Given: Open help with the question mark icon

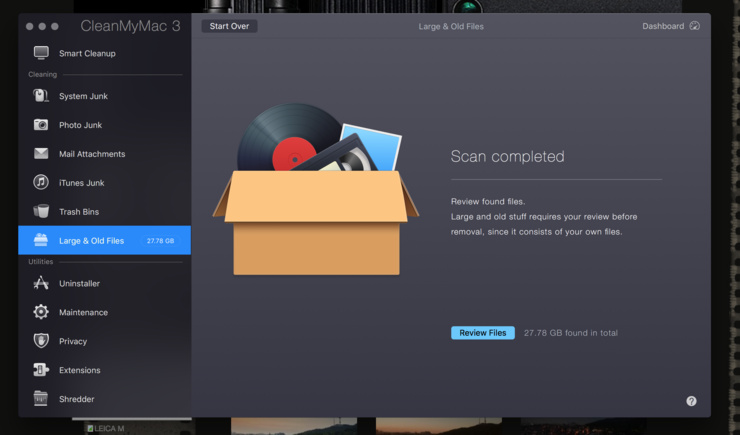Looking at the screenshot, I should pyautogui.click(x=691, y=401).
